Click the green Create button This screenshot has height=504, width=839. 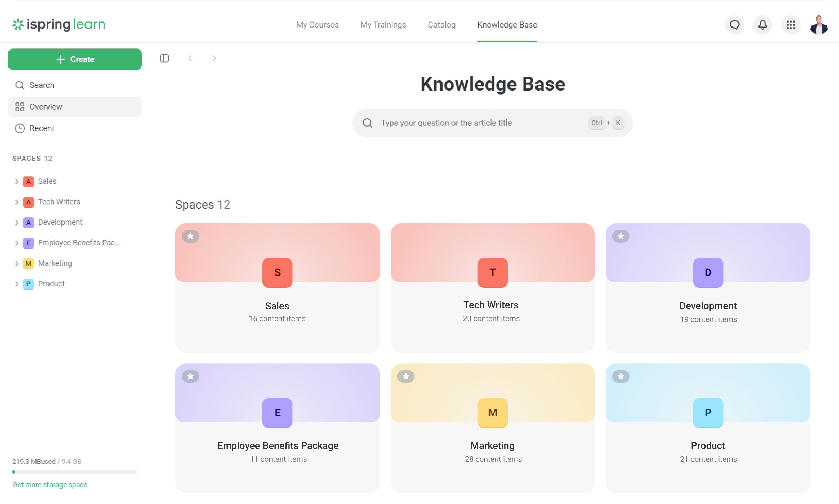click(x=74, y=59)
